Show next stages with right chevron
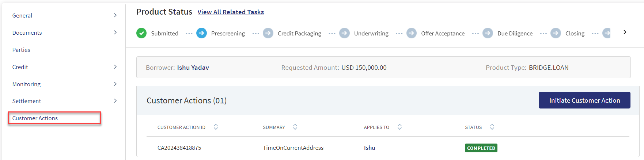Viewport: 644px width, 160px height. 625,32
